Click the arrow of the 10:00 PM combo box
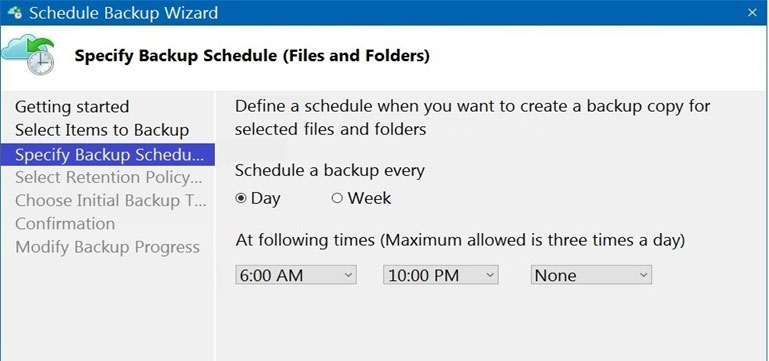Viewport: 769px width, 361px height. (x=489, y=275)
